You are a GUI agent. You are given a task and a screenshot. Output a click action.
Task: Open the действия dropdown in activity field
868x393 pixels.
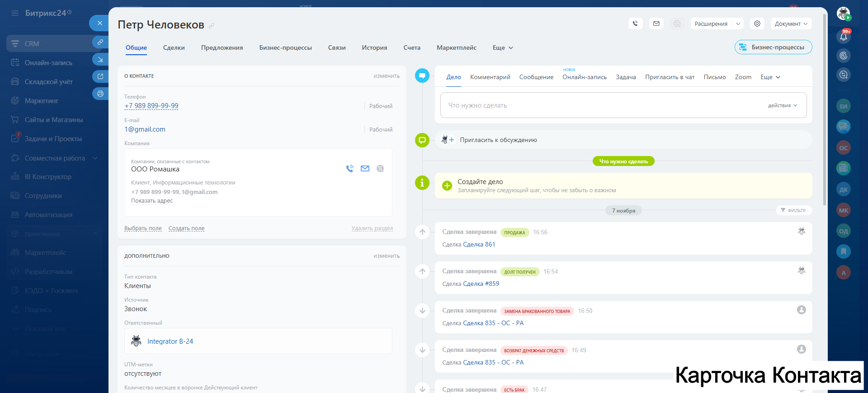(783, 105)
